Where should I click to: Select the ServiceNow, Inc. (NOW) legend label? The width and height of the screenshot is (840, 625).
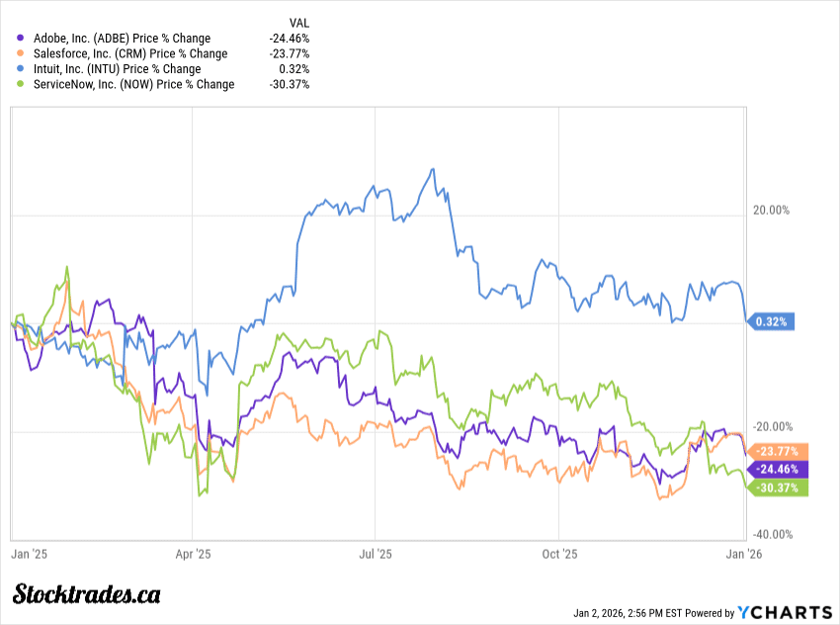[x=133, y=84]
